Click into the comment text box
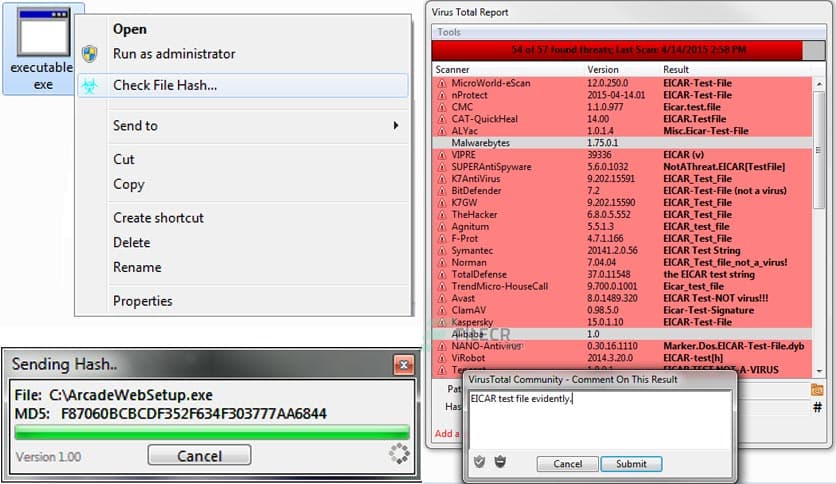Screen dimensions: 836x484 pyautogui.click(x=600, y=420)
